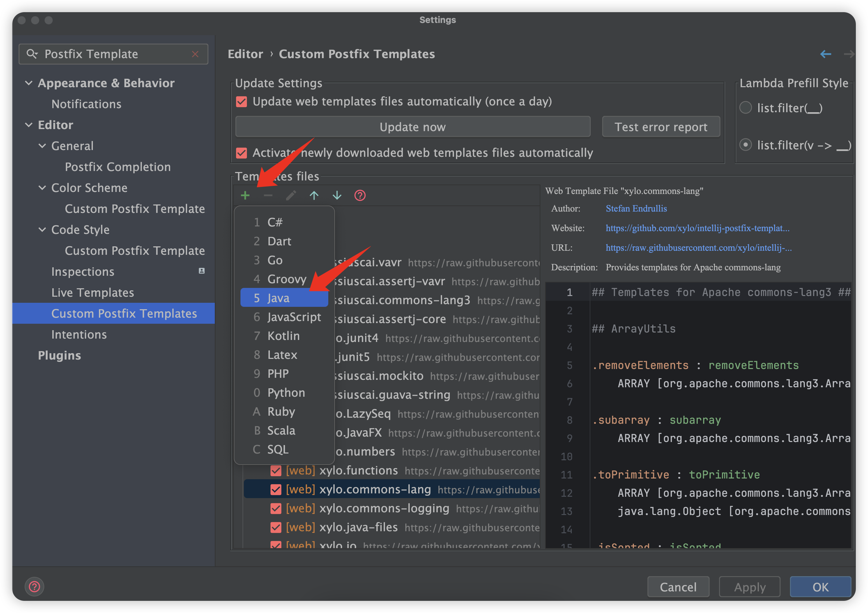
Task: Click the green plus add template icon
Action: (x=245, y=196)
